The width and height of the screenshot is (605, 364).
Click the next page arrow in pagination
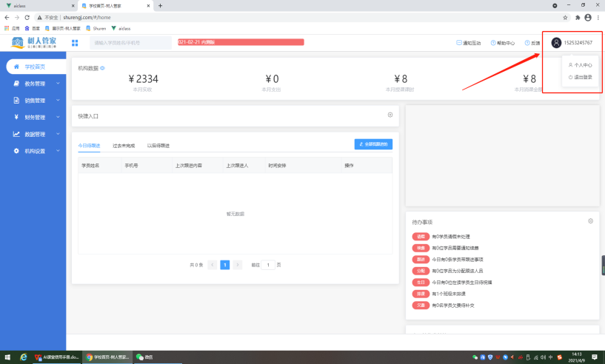(238, 265)
